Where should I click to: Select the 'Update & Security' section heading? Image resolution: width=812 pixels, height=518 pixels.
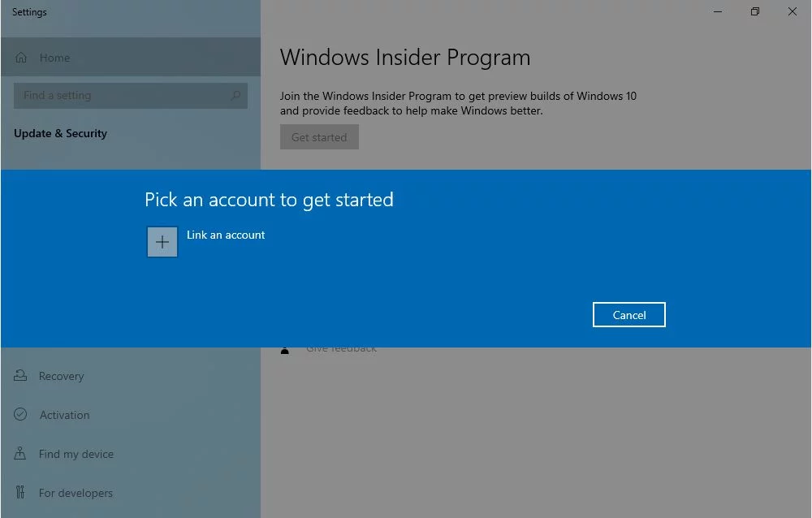tap(61, 134)
